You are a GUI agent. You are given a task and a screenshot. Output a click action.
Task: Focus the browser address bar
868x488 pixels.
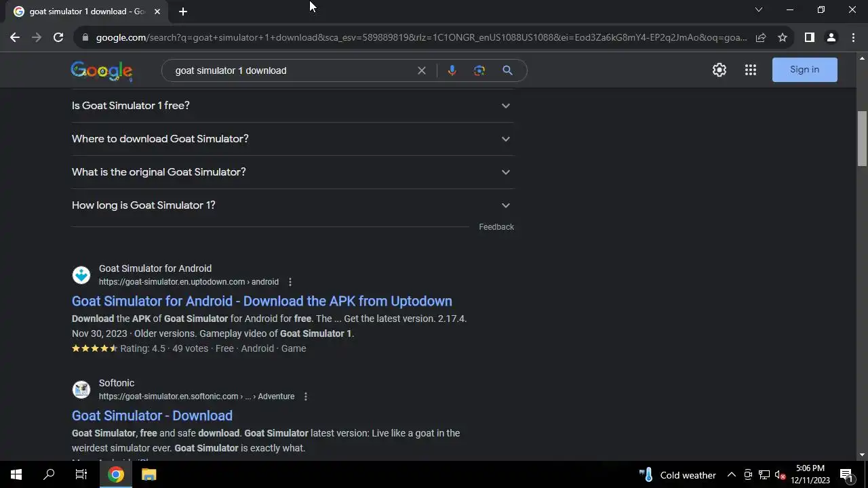click(420, 38)
